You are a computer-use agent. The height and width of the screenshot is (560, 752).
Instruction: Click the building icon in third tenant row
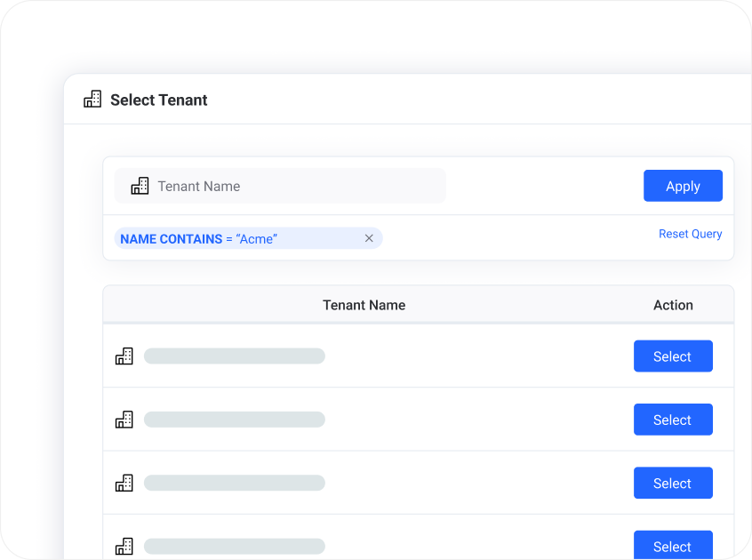(124, 483)
